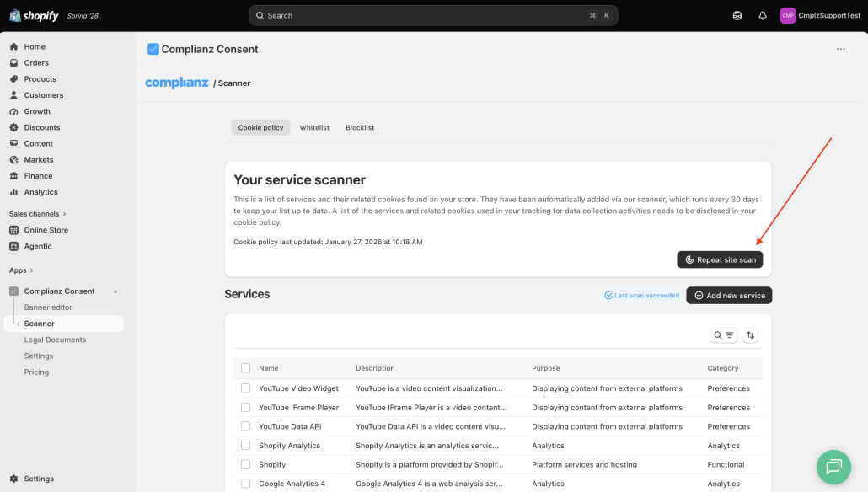
Task: Open the CmplzSupportTest account menu
Action: tap(820, 15)
